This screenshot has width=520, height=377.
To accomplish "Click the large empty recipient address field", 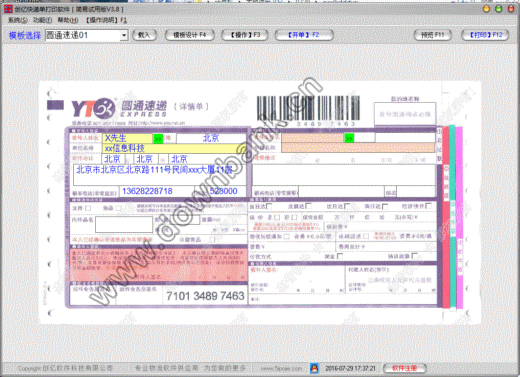I will (x=344, y=175).
